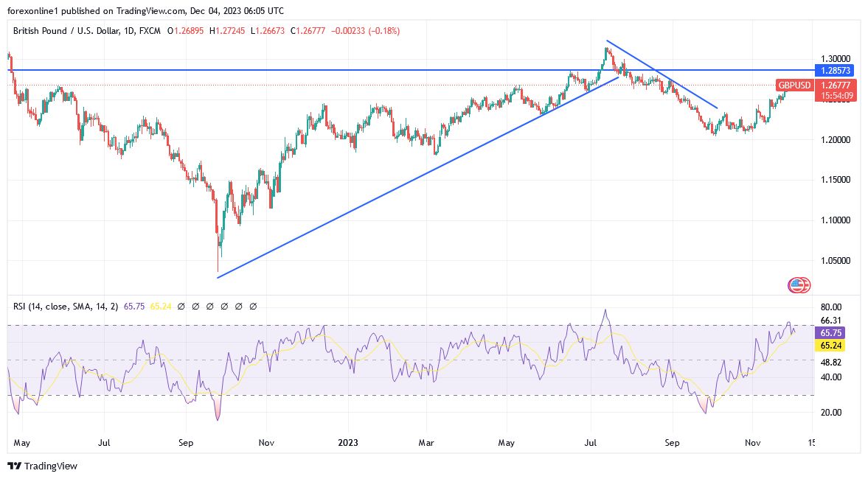Click the last ∅ icon in the RSI legend

(253, 306)
